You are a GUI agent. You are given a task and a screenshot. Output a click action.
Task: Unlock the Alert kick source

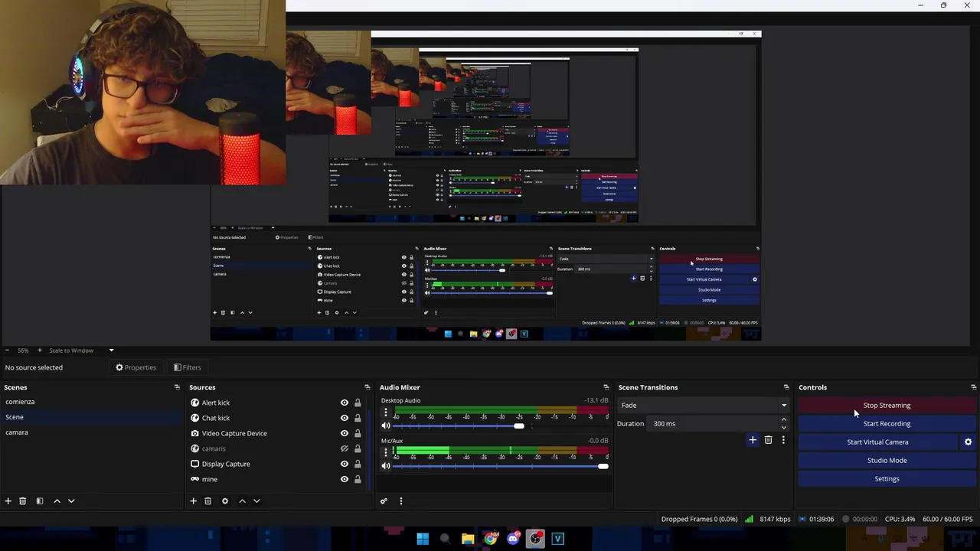358,403
